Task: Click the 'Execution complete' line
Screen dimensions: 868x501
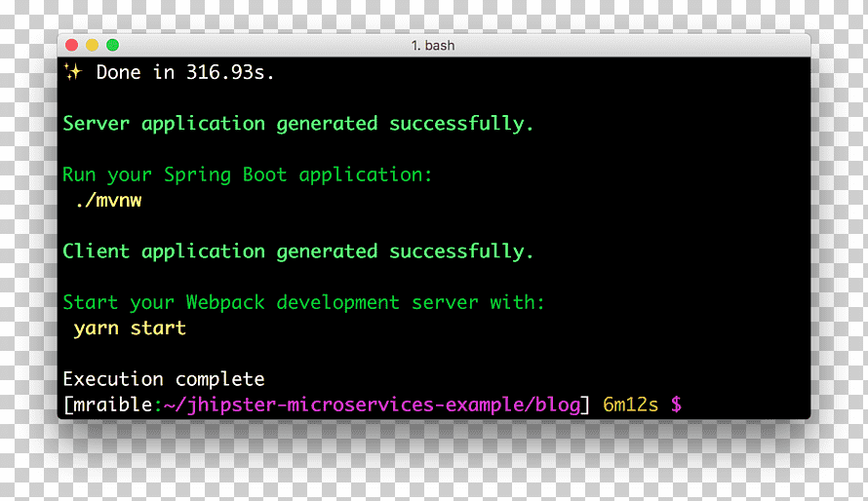Action: pyautogui.click(x=164, y=379)
